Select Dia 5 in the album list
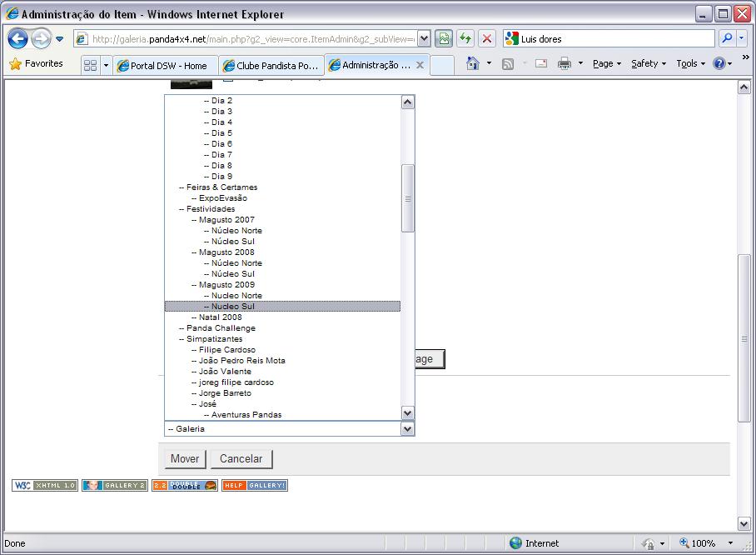 click(282, 132)
